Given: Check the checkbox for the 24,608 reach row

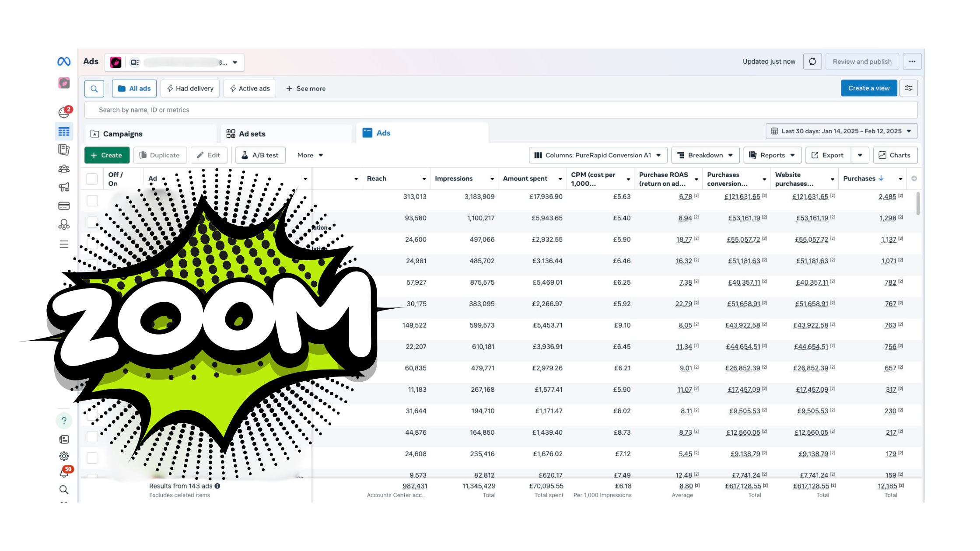Looking at the screenshot, I should 92,458.
